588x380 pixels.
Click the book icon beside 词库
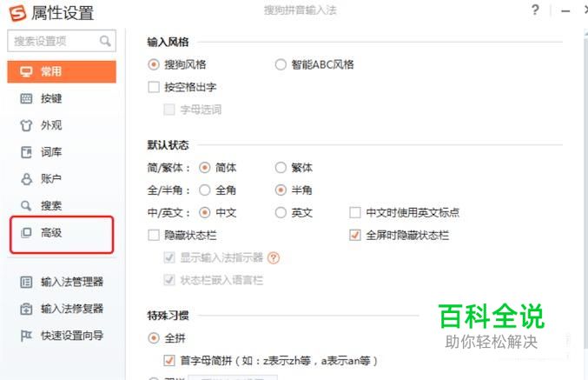[x=26, y=152]
